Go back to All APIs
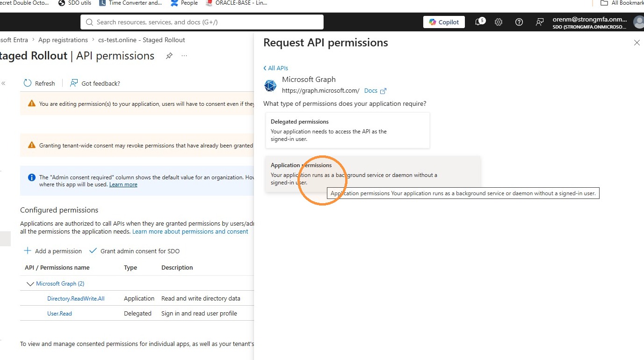Screen dimensions: 644x360 click(276, 68)
